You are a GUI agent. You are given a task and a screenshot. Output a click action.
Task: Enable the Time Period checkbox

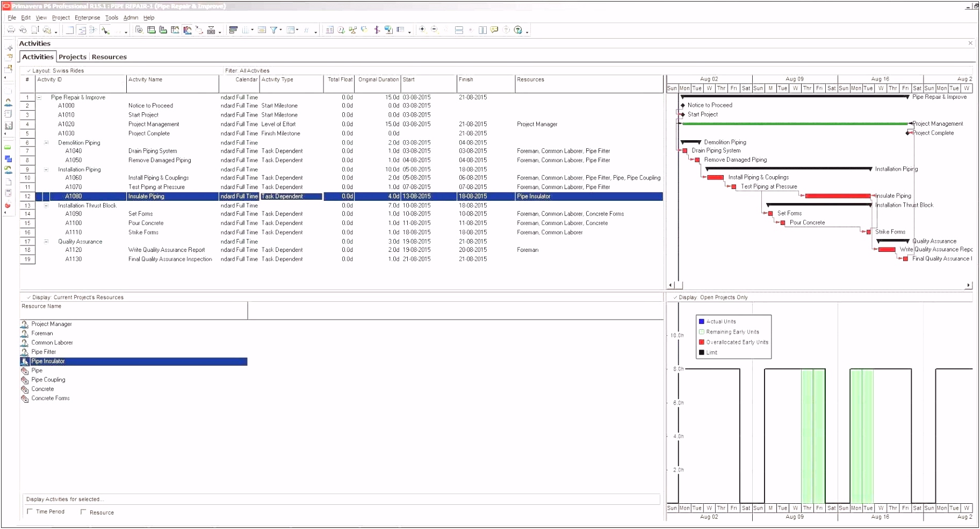tap(30, 512)
